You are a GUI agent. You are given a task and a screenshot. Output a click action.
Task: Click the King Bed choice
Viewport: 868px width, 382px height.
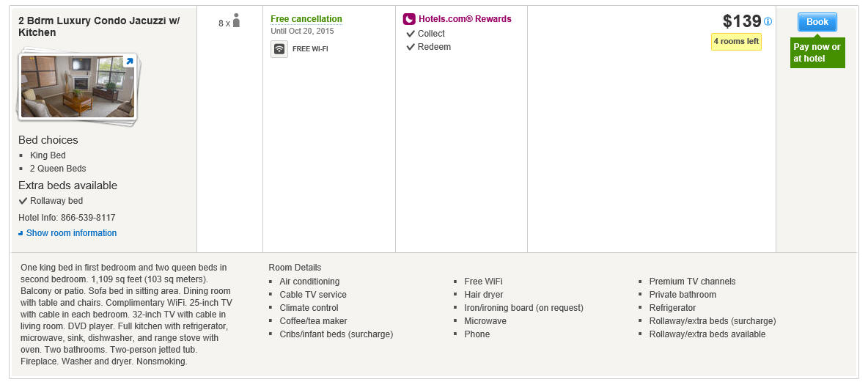click(x=48, y=155)
